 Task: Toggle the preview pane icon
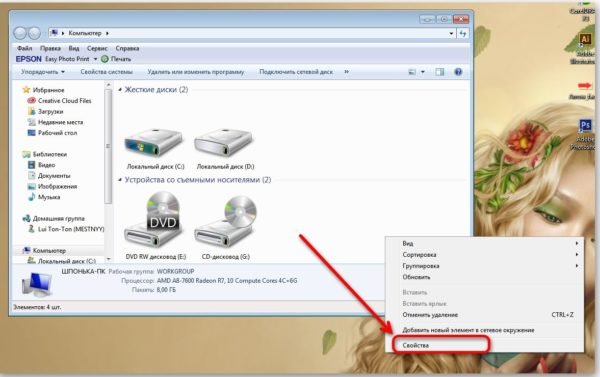[x=440, y=72]
